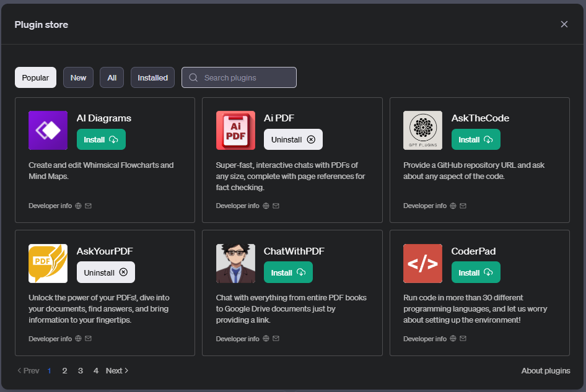Image resolution: width=586 pixels, height=392 pixels.
Task: Show All plugins tab
Action: click(x=112, y=78)
